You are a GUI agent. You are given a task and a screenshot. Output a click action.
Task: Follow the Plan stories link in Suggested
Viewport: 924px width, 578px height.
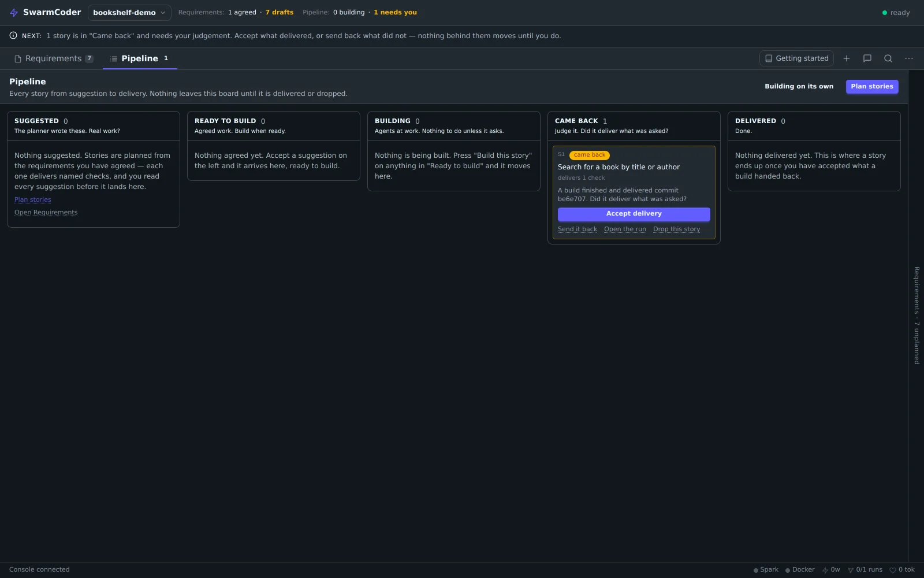click(x=33, y=200)
